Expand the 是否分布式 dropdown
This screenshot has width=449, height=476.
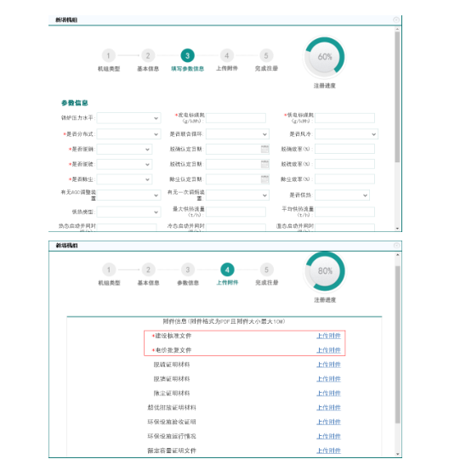coord(128,134)
